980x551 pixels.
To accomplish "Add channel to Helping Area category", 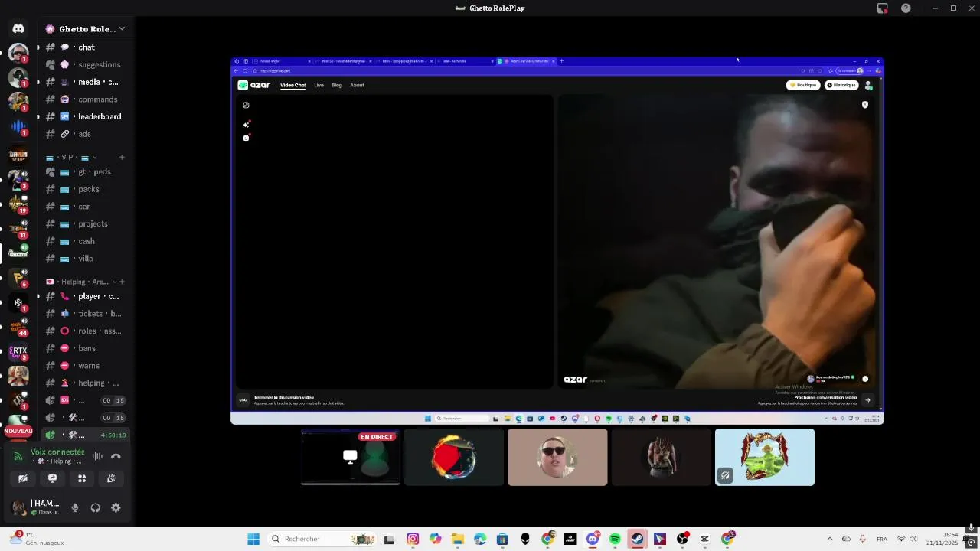I will pyautogui.click(x=121, y=282).
